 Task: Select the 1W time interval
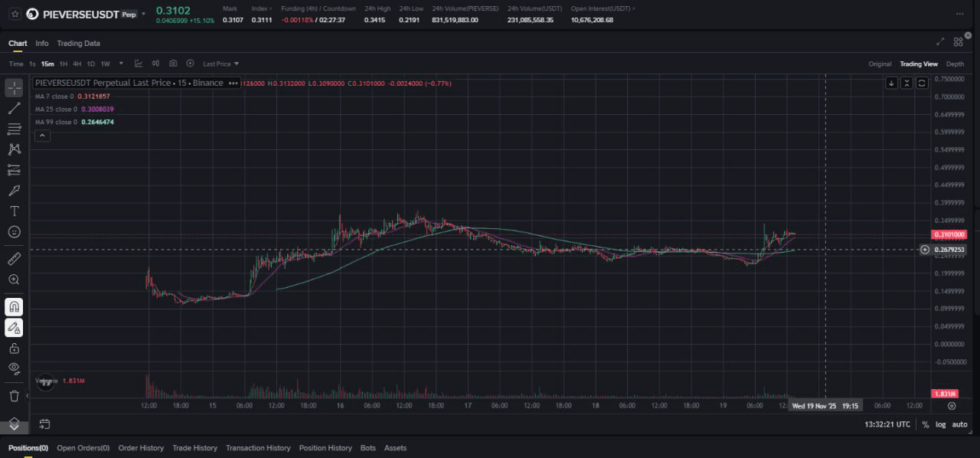[105, 64]
